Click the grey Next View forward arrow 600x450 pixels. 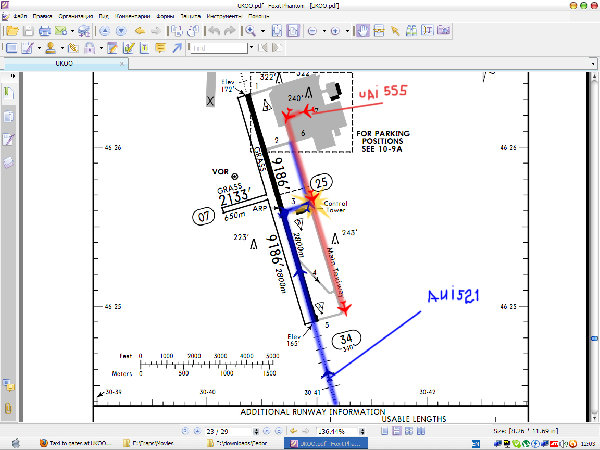click(155, 31)
